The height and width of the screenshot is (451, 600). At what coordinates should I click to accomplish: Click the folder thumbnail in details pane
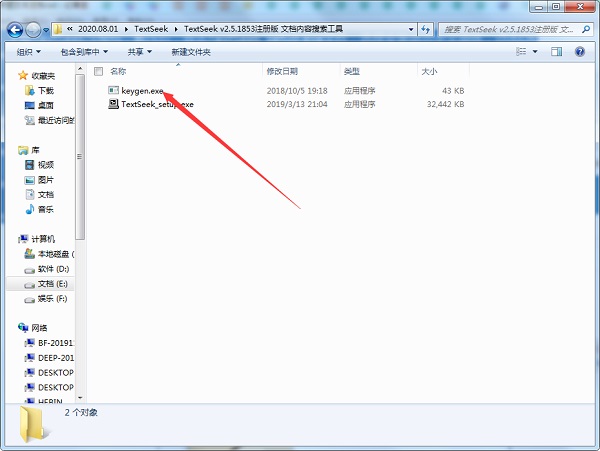pyautogui.click(x=33, y=425)
